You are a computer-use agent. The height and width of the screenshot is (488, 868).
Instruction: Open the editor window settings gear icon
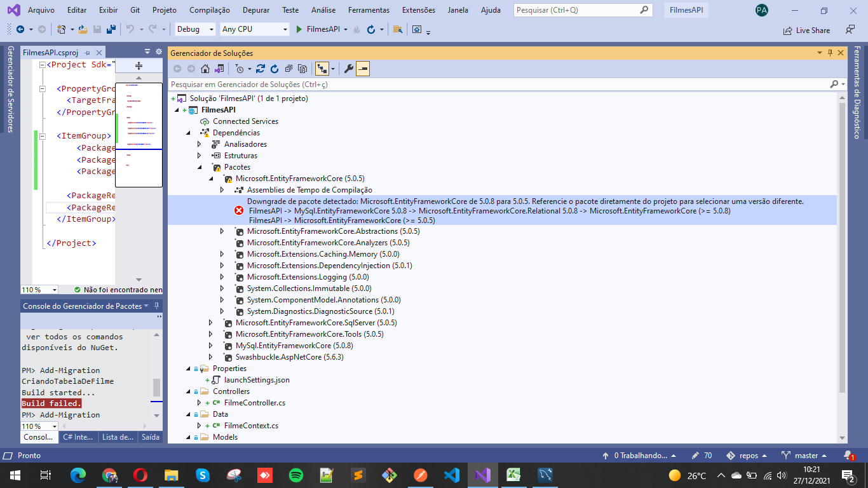click(158, 52)
